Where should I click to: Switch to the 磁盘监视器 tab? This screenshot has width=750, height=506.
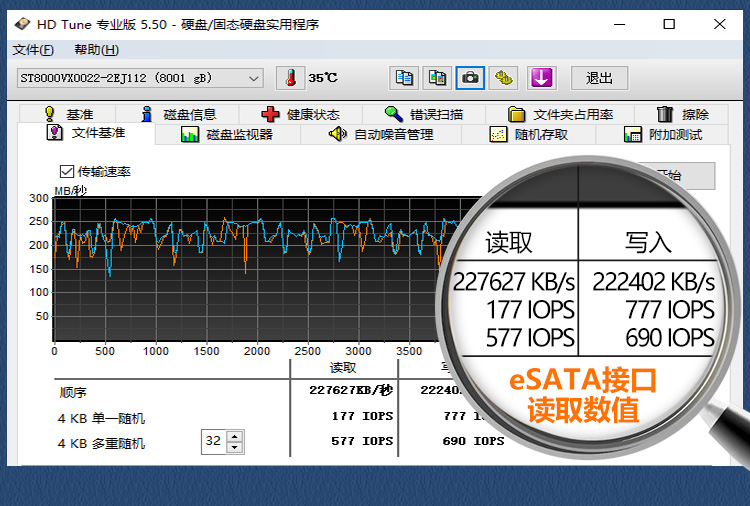[x=228, y=134]
